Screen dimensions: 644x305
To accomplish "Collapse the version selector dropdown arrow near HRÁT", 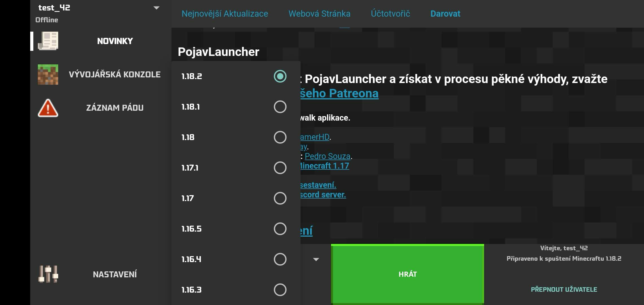I will 316,259.
